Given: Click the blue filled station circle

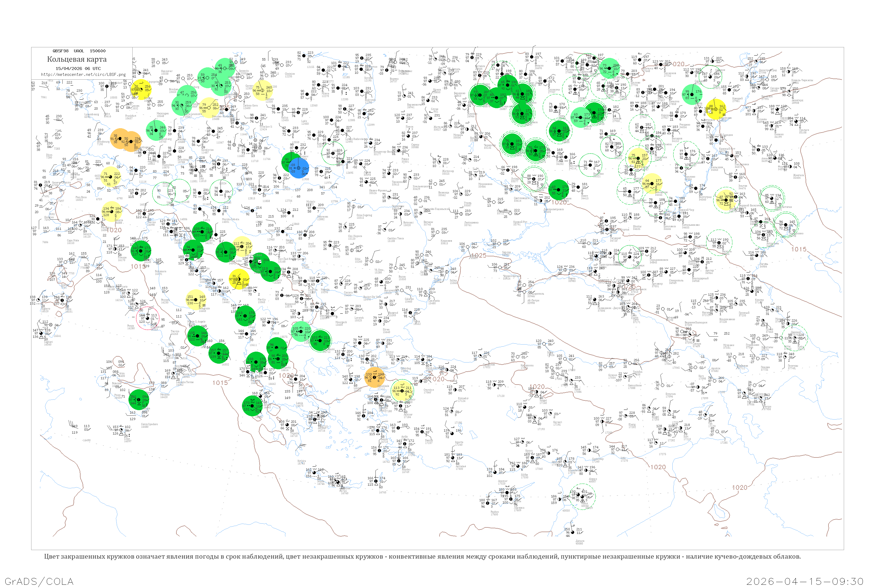Looking at the screenshot, I should pos(299,168).
